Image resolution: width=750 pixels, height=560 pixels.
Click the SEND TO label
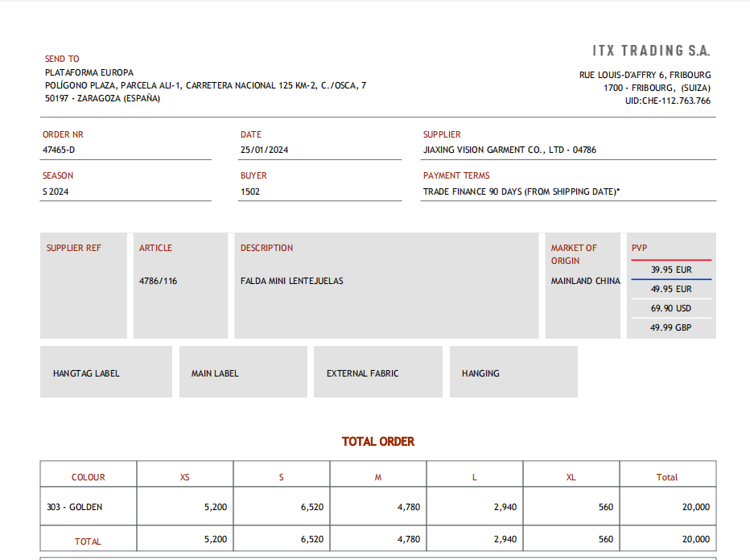point(62,59)
